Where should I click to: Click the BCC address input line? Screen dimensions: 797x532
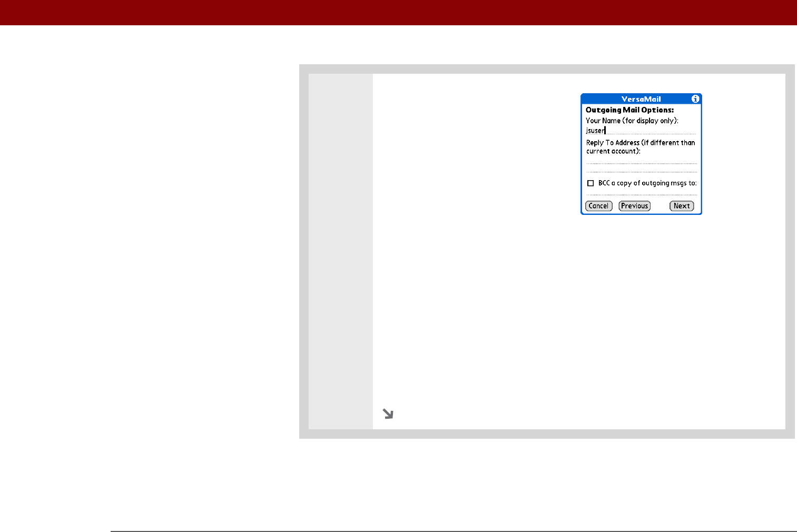click(x=642, y=191)
